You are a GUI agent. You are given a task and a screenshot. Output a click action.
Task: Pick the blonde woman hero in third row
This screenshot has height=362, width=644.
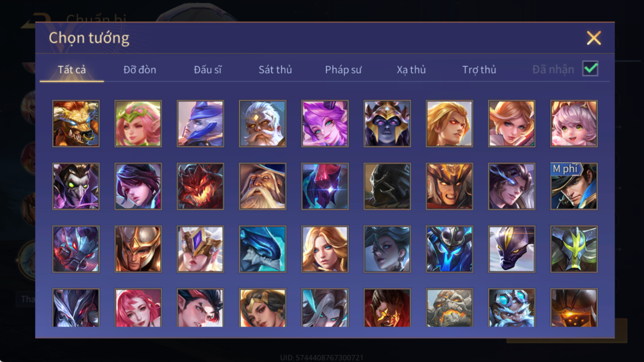(x=325, y=250)
